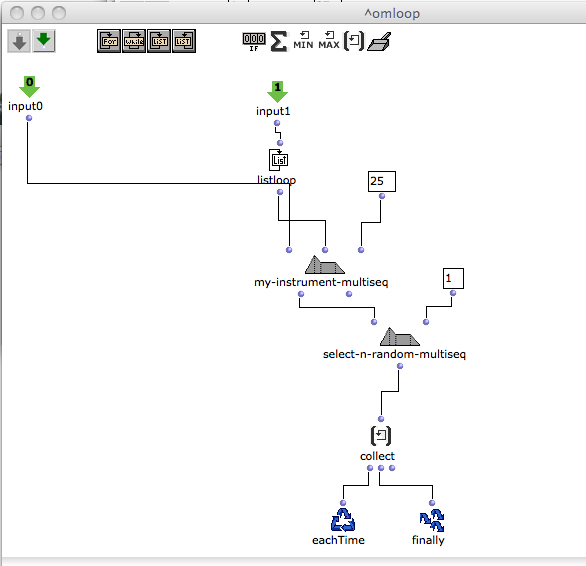Select the first List loop toolbar icon
The image size is (586, 566).
159,41
